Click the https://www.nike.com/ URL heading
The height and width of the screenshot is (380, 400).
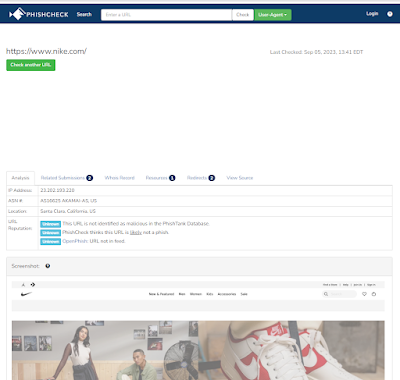point(46,51)
